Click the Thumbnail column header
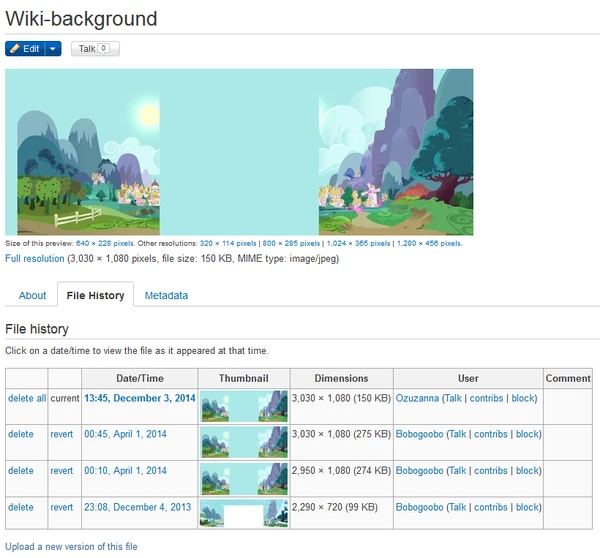 point(244,379)
